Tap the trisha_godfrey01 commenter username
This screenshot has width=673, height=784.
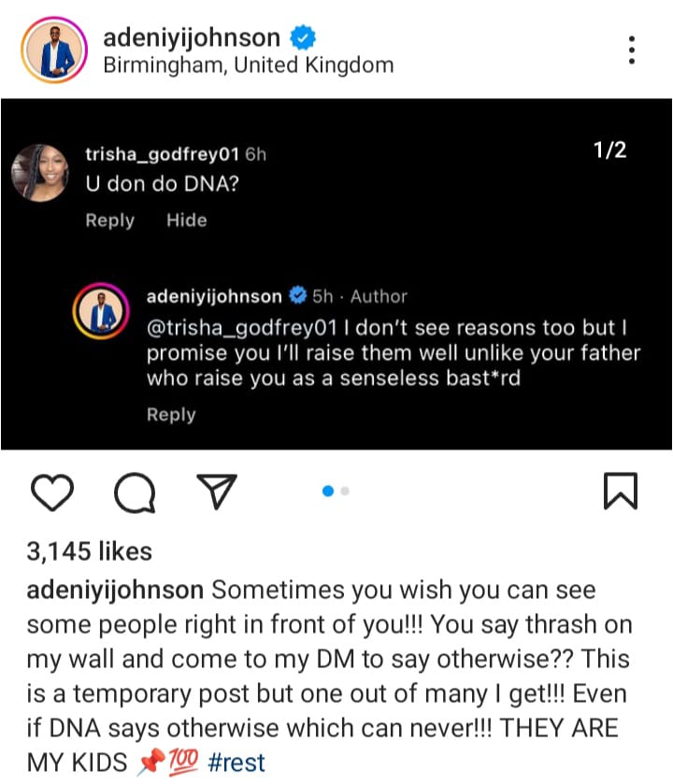163,154
